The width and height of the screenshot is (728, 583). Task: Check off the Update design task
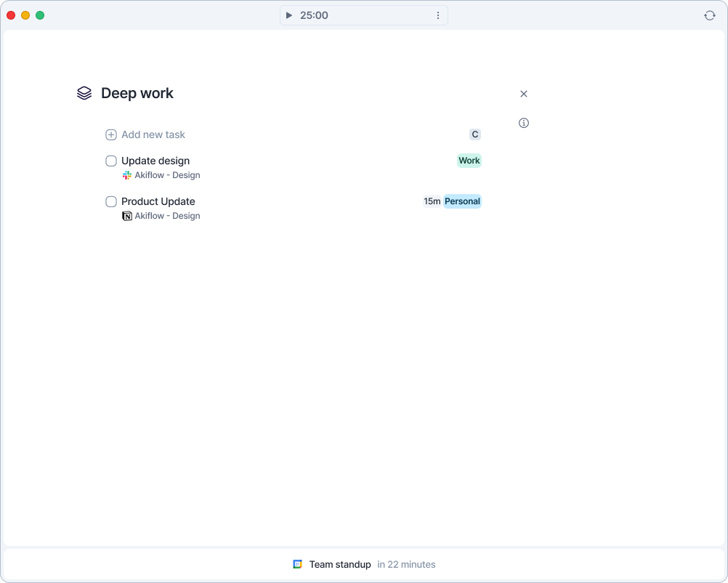point(111,161)
